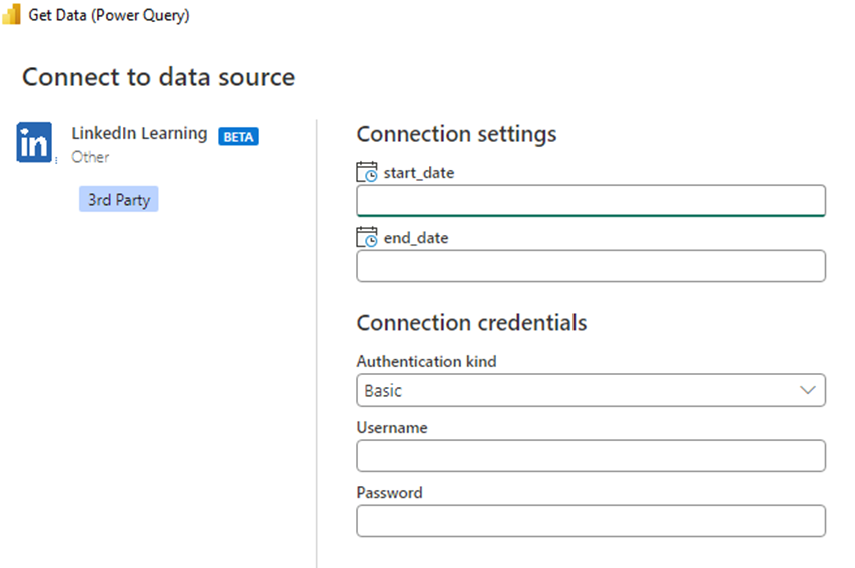Click the Authentication kind label
Screen dimensions: 855x568
(x=426, y=361)
